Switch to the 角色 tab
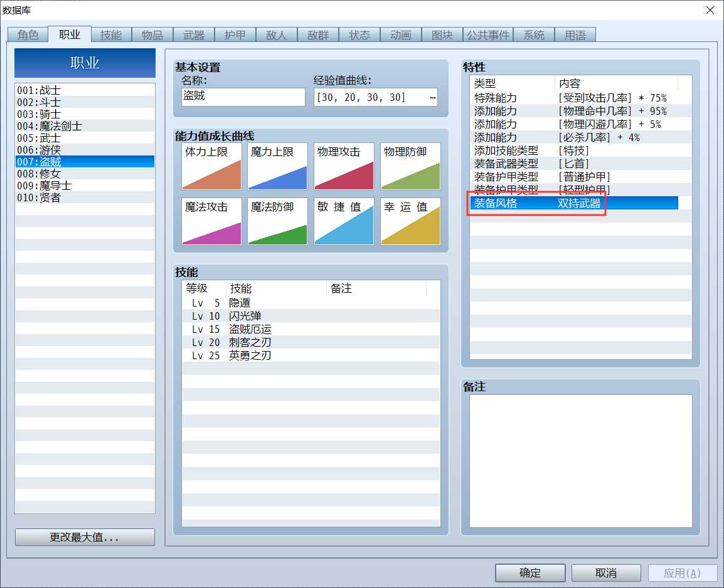The width and height of the screenshot is (724, 588). (28, 35)
